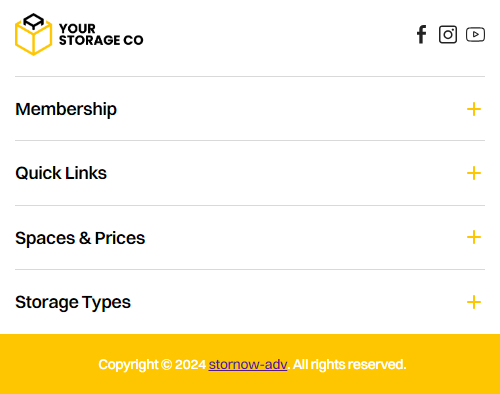Click the Copyright © 2024 footer text
This screenshot has width=500, height=394.
point(152,364)
